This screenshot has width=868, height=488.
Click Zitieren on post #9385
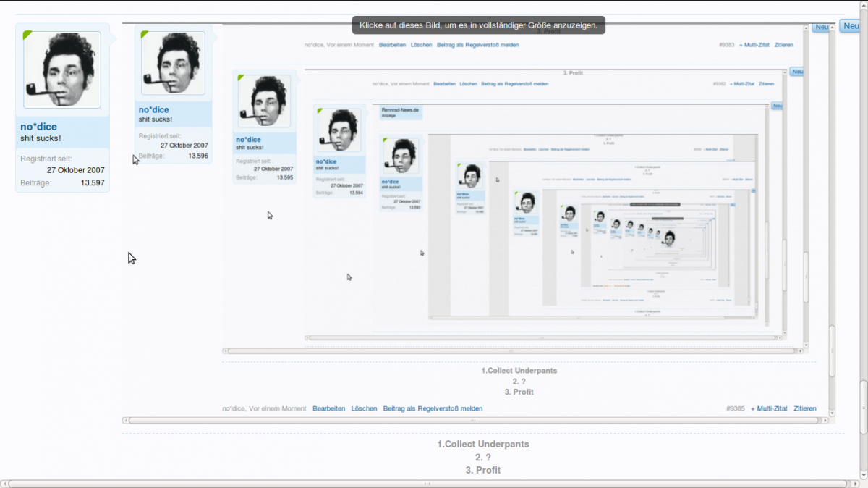[x=805, y=408]
